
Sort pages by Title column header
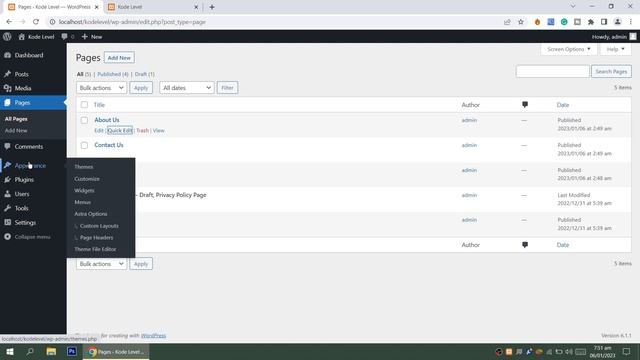[x=99, y=105]
